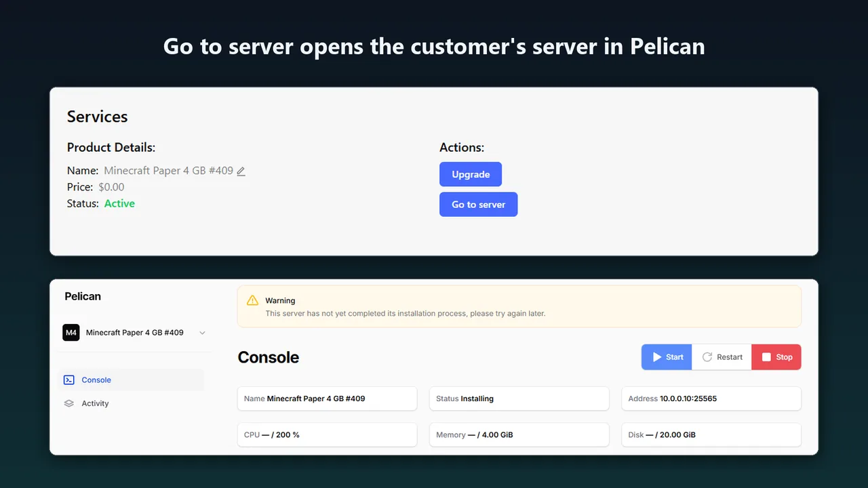Click the Disk 20.00 GiB card
This screenshot has width=868, height=488.
(711, 434)
